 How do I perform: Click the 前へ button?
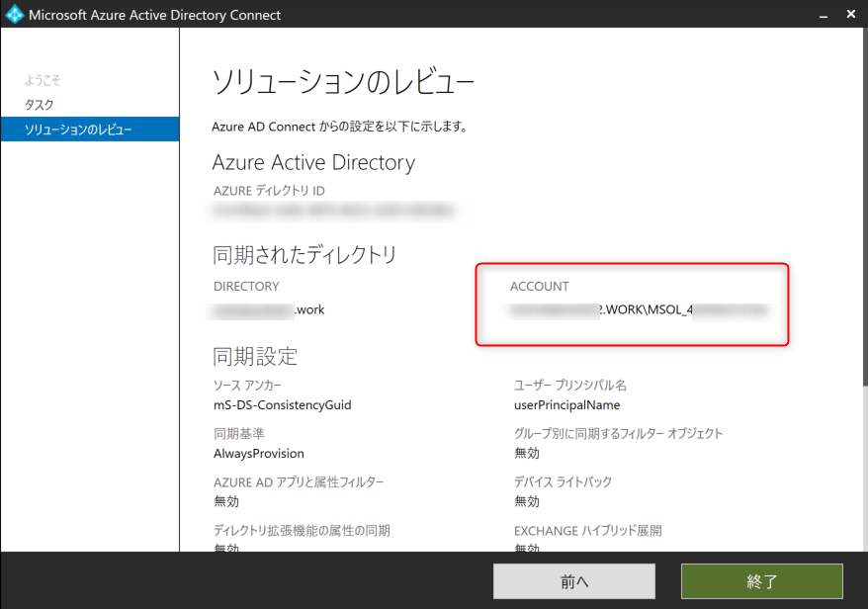[x=574, y=581]
